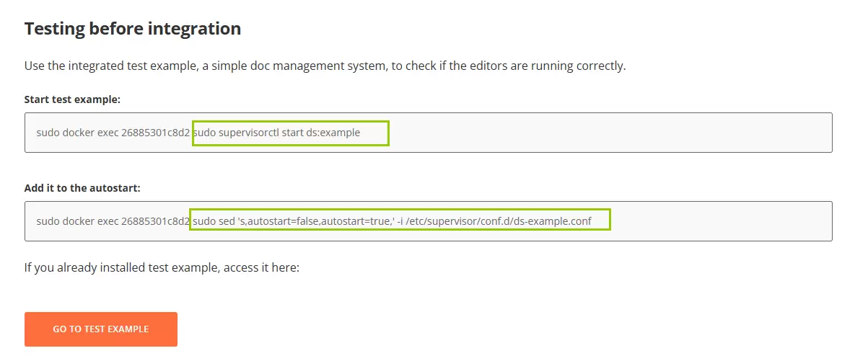Click container ID 26885301c8d2 in start command
868x356 pixels.
156,133
